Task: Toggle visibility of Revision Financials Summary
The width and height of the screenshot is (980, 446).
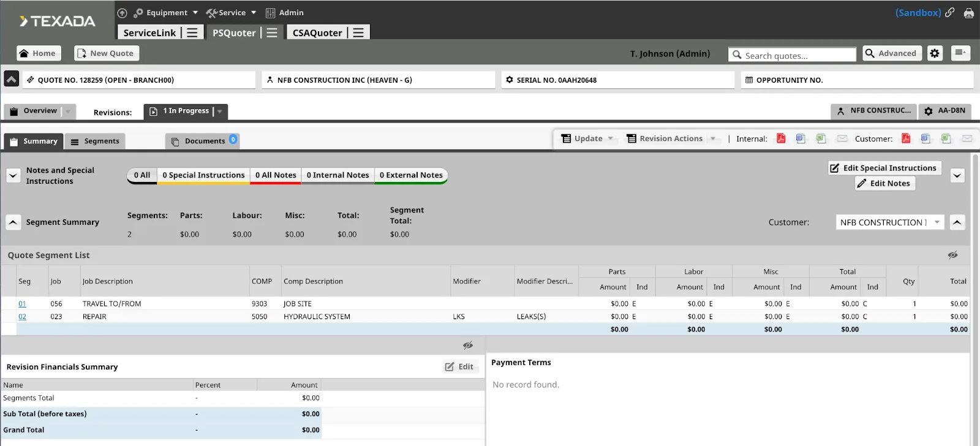Action: (x=468, y=346)
